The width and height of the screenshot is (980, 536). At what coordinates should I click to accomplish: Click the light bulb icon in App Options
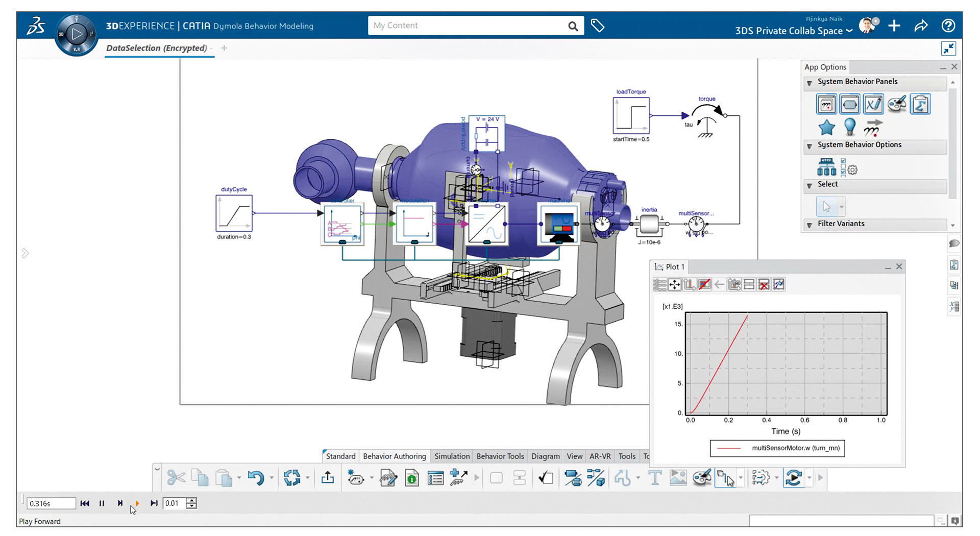[x=850, y=127]
